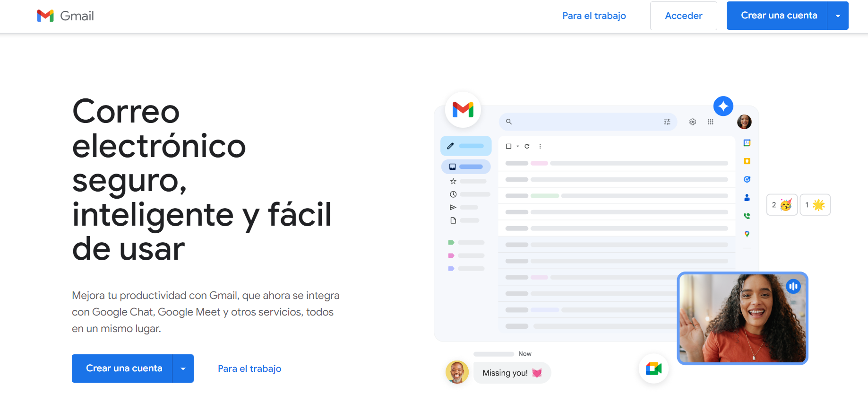Click the party face emoji reaction with count 2
Viewport: 868px width, 395px height.
(x=782, y=205)
